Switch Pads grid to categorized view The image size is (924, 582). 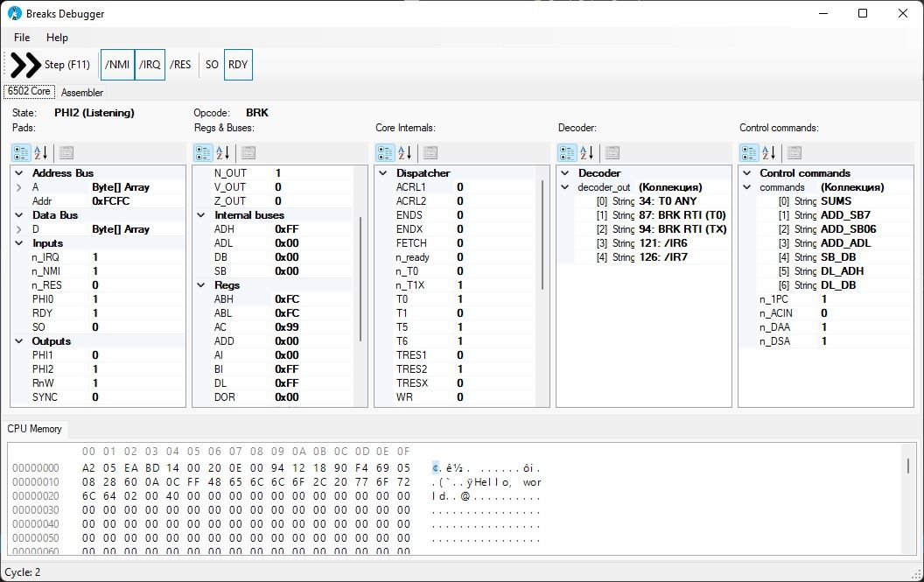coord(21,152)
